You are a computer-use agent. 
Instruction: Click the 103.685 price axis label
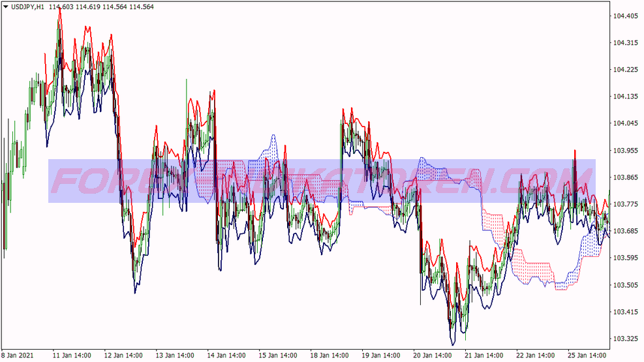(x=626, y=231)
